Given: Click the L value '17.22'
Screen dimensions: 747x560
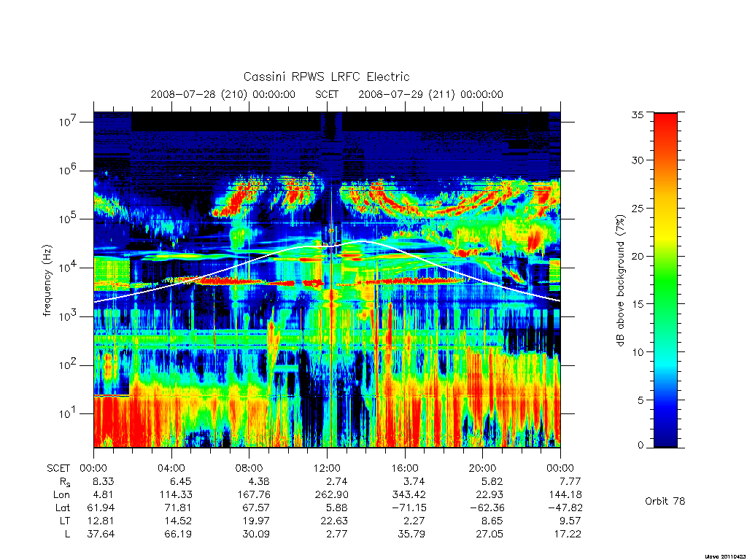Looking at the screenshot, I should (x=568, y=534).
